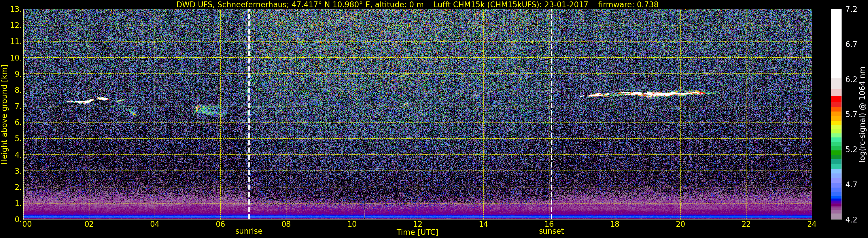Image resolution: width=868 pixels, height=238 pixels.
Task: Click the height axis tick "5."
Action: (18, 139)
